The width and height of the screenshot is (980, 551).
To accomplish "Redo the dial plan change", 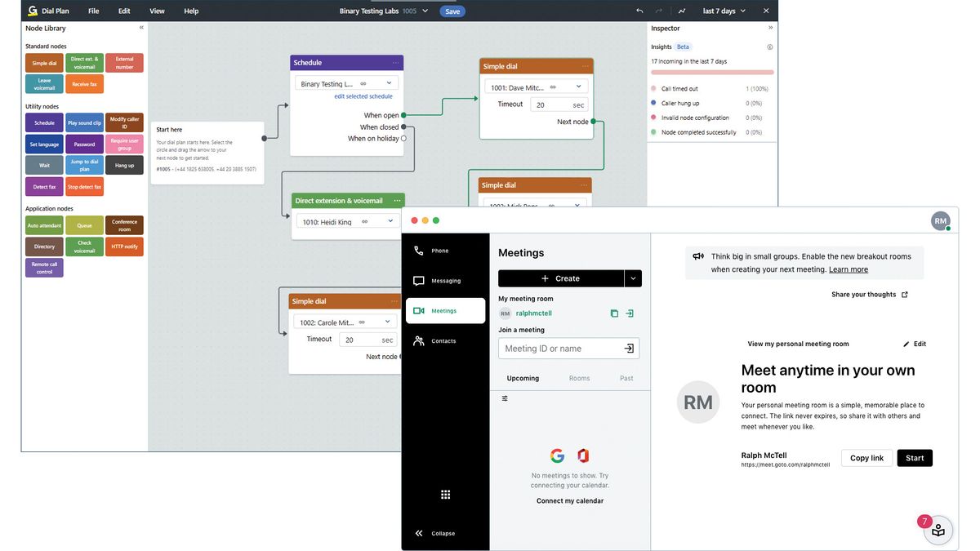I will click(x=660, y=11).
